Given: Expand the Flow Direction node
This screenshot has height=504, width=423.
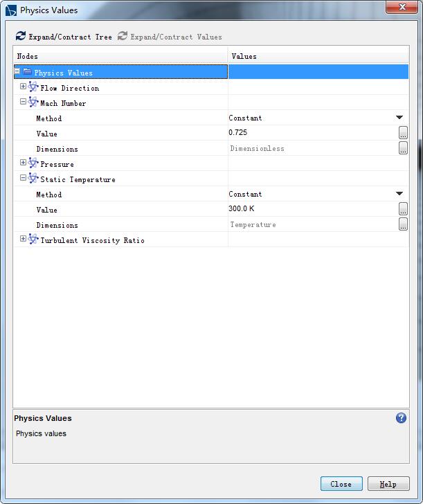Looking at the screenshot, I should [23, 87].
